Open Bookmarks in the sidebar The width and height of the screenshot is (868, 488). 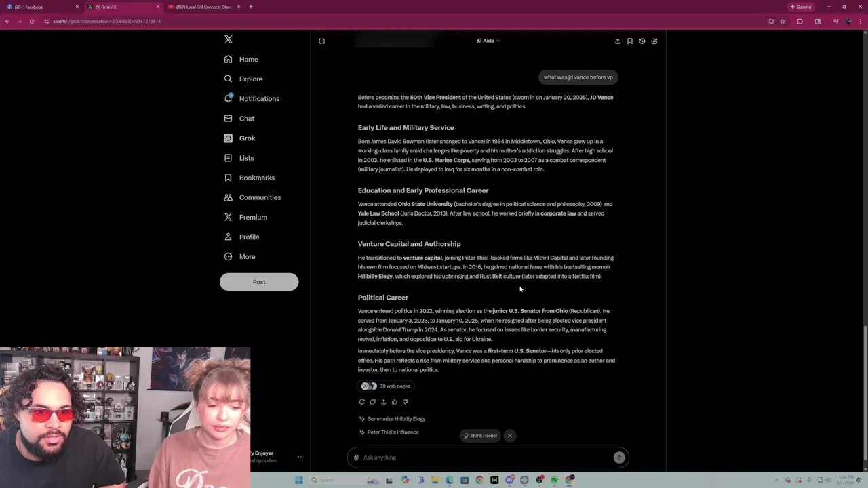pos(249,178)
